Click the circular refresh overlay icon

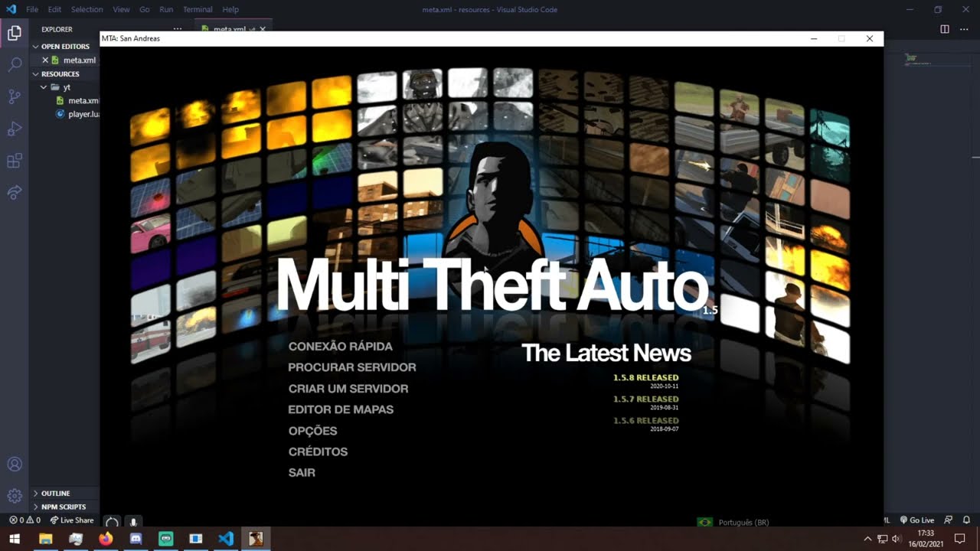113,522
